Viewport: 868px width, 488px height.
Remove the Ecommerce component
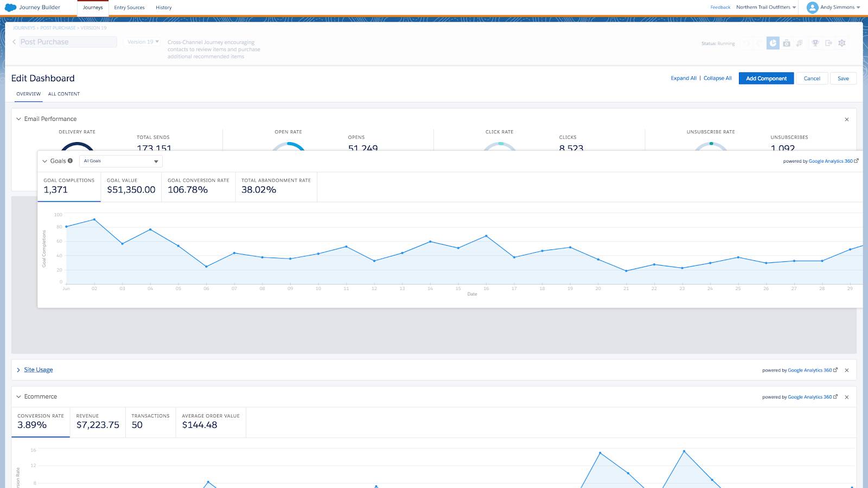coord(847,397)
